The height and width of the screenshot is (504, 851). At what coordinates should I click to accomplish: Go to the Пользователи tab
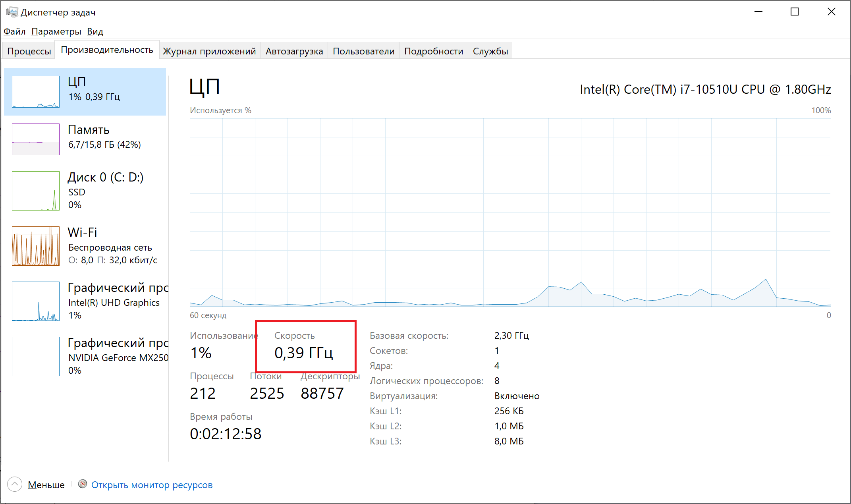point(363,51)
